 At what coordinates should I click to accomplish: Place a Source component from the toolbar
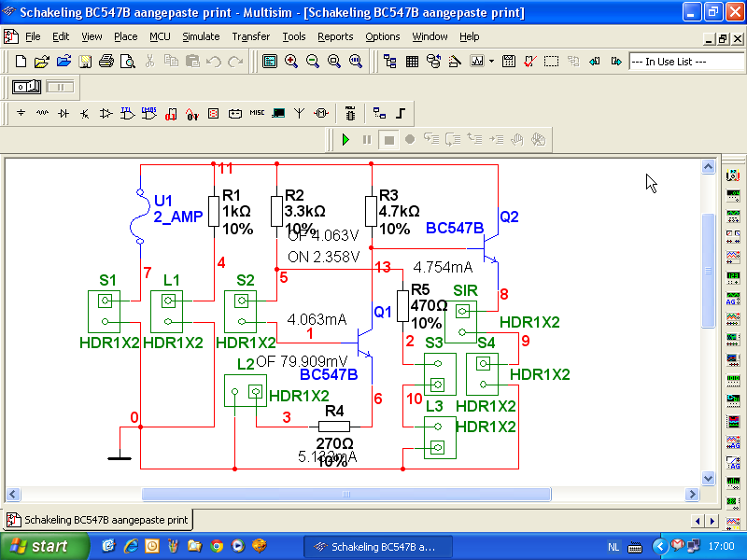point(21,113)
